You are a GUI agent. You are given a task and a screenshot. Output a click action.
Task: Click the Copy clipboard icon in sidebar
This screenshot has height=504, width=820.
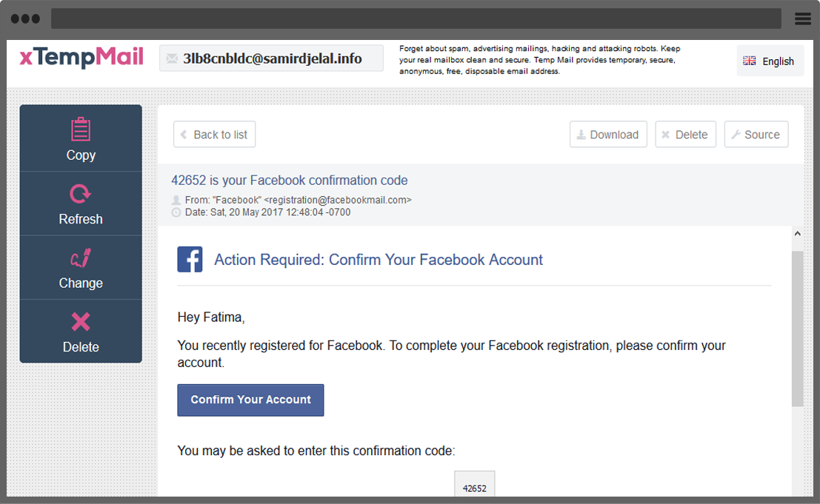(81, 130)
